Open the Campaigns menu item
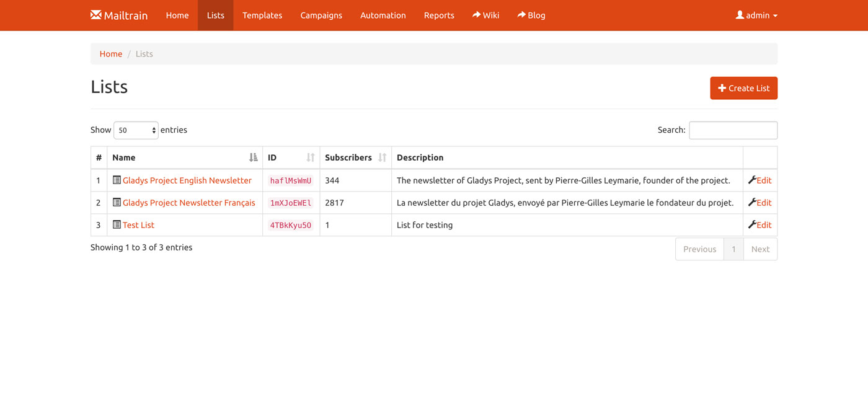The height and width of the screenshot is (408, 868). click(x=321, y=15)
